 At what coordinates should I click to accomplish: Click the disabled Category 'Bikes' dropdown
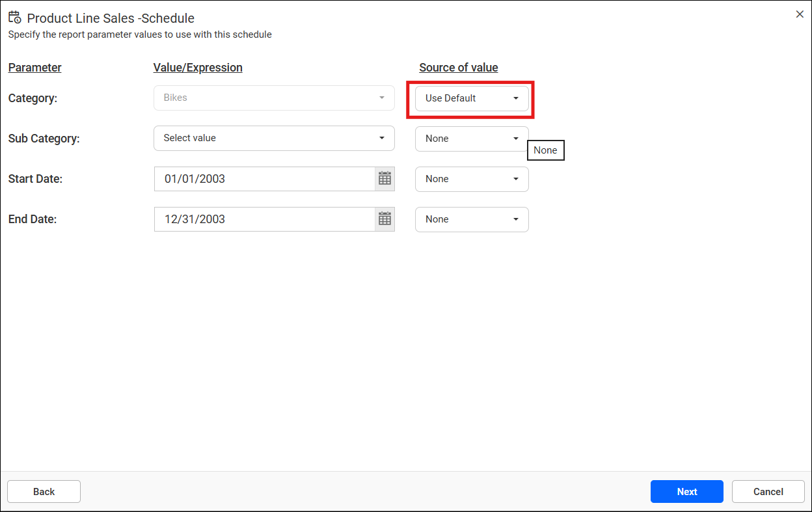[274, 98]
